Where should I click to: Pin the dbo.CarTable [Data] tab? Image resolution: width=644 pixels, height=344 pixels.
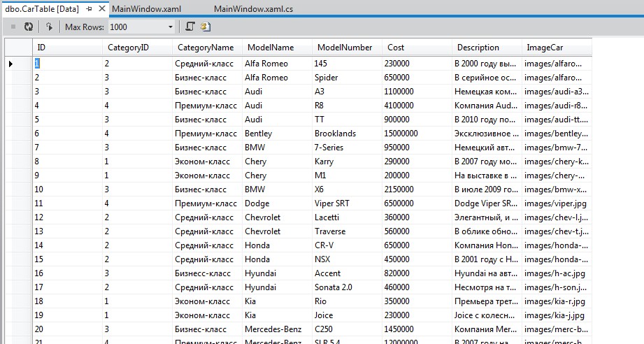[x=89, y=8]
